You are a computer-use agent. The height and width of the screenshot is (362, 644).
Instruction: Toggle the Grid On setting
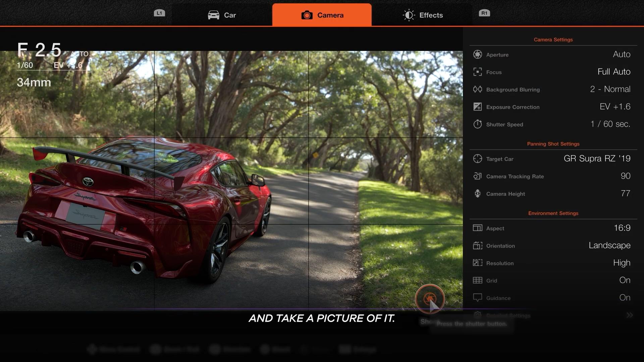625,280
